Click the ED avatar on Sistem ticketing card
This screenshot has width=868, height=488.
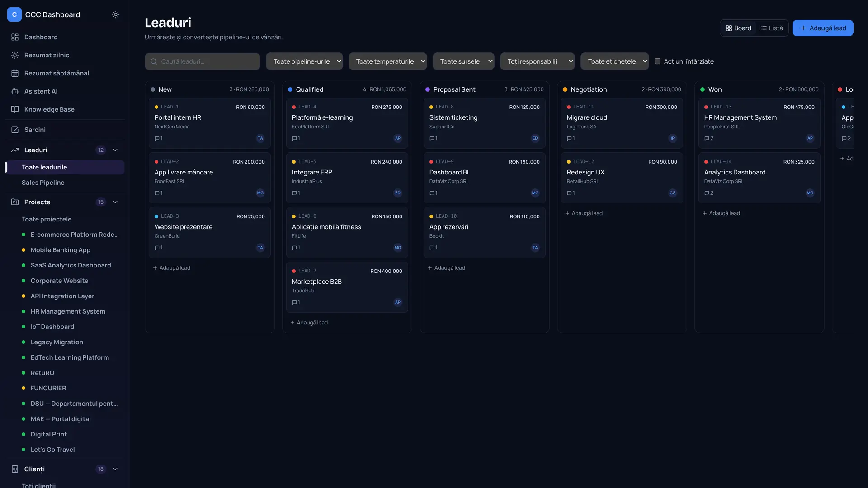coord(535,138)
